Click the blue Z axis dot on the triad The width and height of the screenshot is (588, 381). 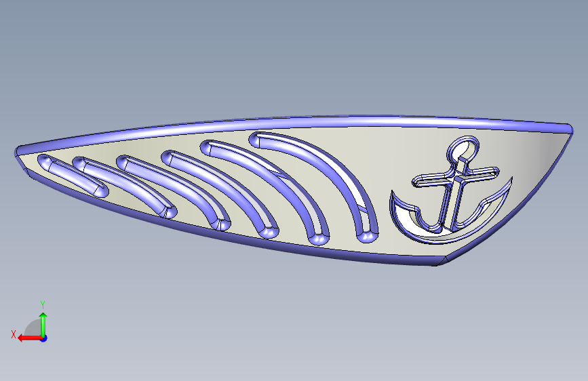click(44, 338)
